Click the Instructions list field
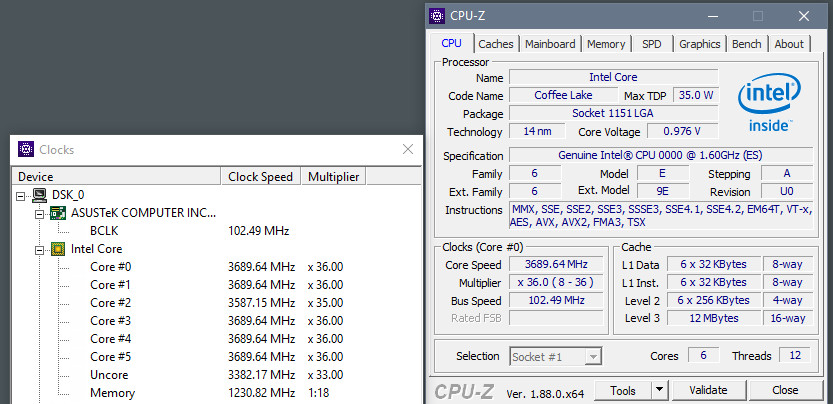 (661, 216)
